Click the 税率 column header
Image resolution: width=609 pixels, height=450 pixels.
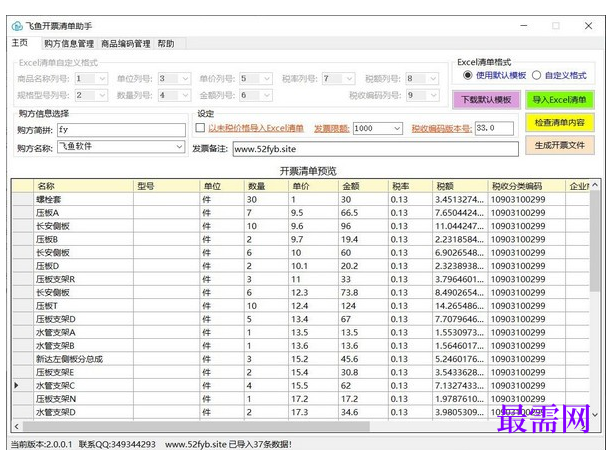pyautogui.click(x=410, y=186)
